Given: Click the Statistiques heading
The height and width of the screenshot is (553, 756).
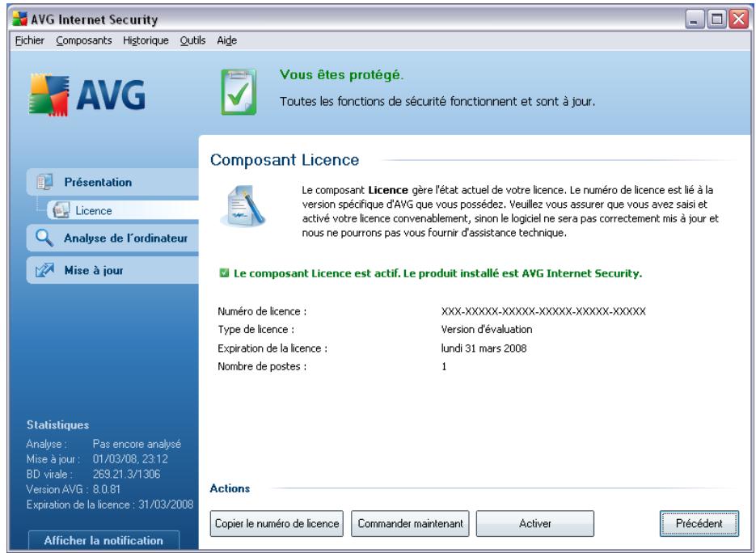Looking at the screenshot, I should pyautogui.click(x=58, y=424).
